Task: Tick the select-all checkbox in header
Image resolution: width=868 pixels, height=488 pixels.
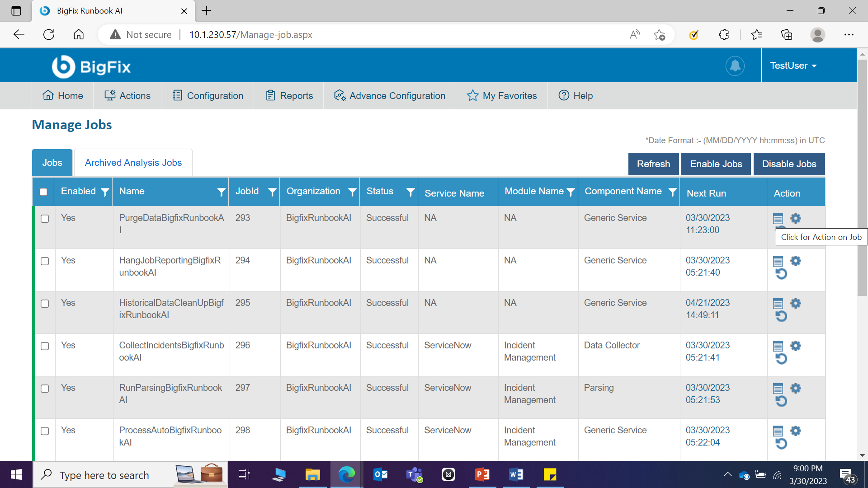Action: 43,192
